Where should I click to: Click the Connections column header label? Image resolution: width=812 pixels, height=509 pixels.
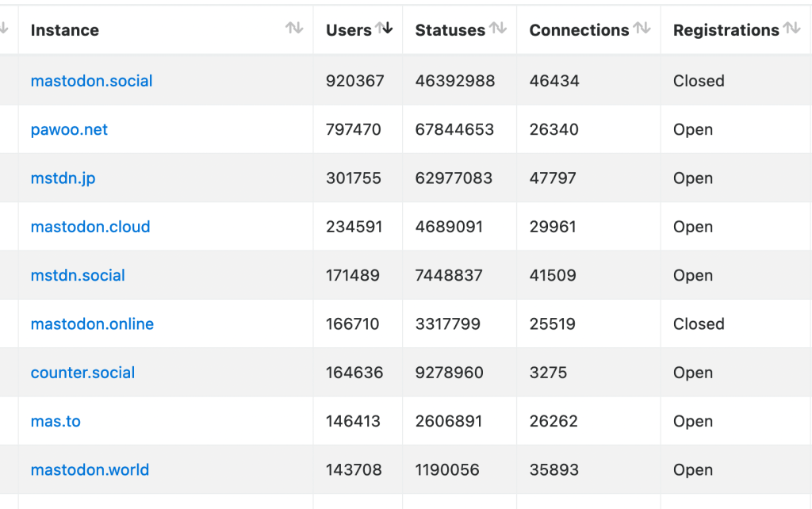point(579,30)
